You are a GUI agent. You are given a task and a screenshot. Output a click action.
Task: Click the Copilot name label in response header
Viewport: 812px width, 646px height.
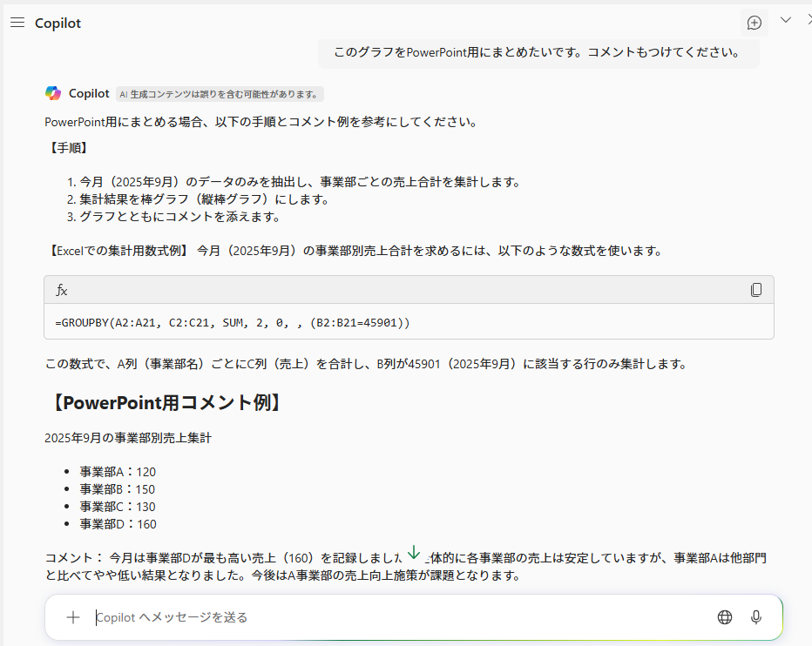89,93
